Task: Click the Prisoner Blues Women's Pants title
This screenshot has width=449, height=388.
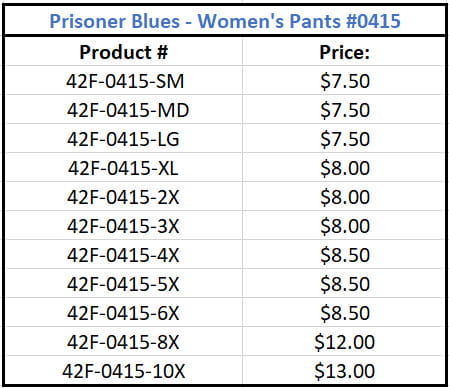Action: [225, 21]
